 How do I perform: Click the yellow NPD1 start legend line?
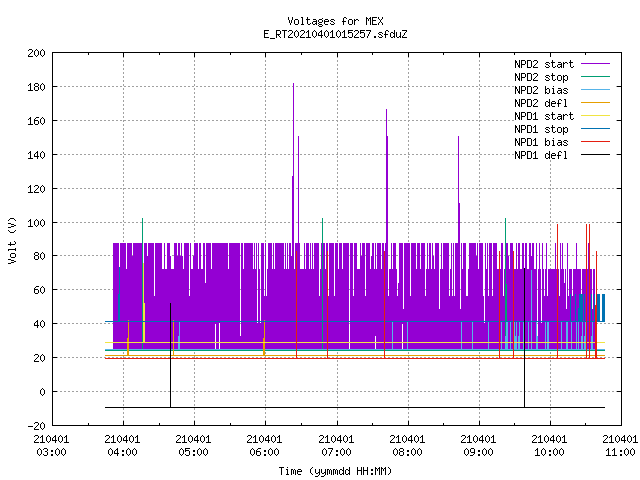(x=595, y=116)
